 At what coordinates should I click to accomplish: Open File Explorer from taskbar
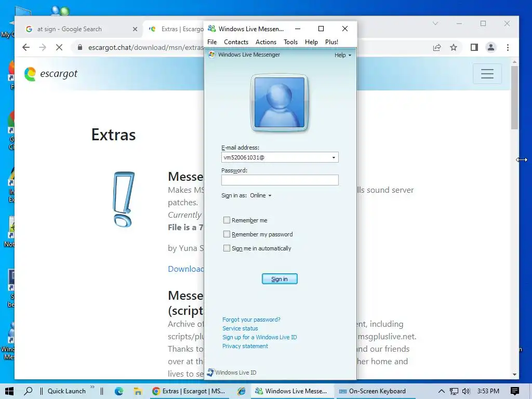point(137,391)
